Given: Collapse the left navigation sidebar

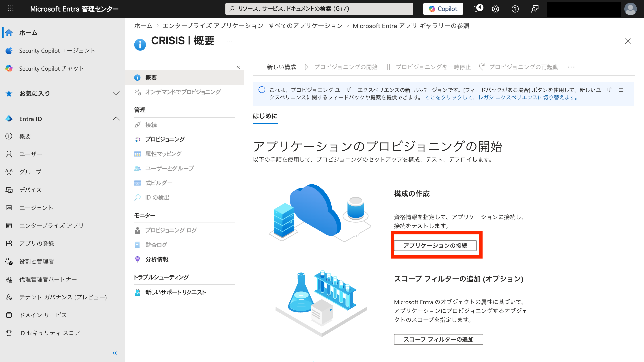Looking at the screenshot, I should [114, 353].
